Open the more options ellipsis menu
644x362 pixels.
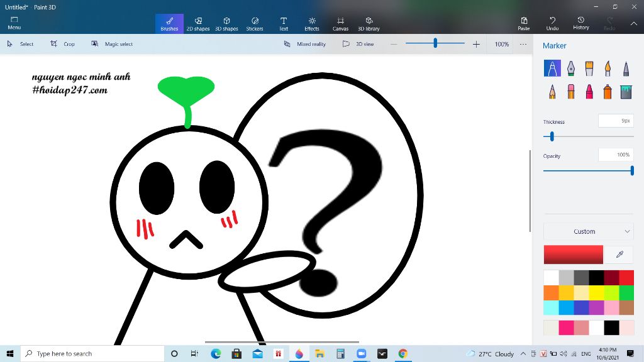(x=523, y=44)
